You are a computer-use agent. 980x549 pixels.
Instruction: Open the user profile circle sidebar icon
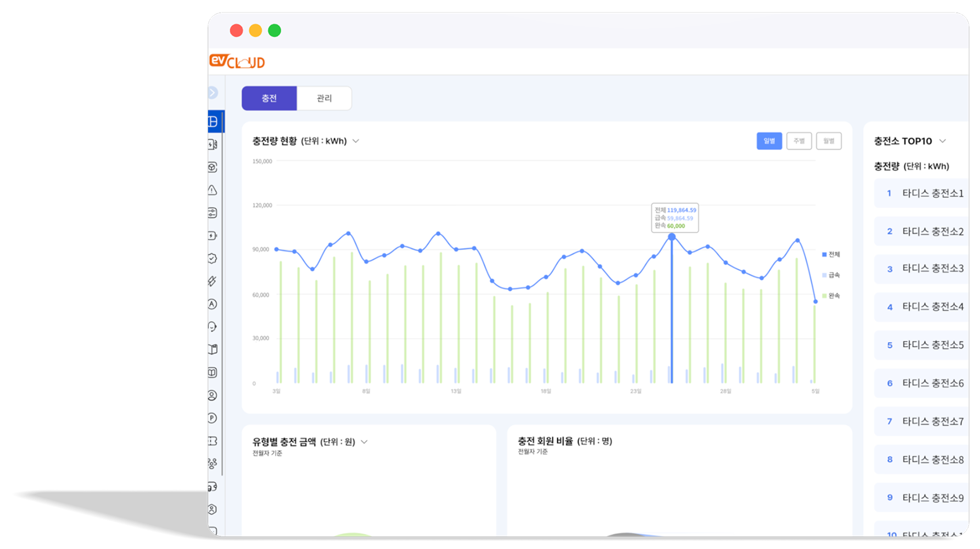click(x=213, y=396)
